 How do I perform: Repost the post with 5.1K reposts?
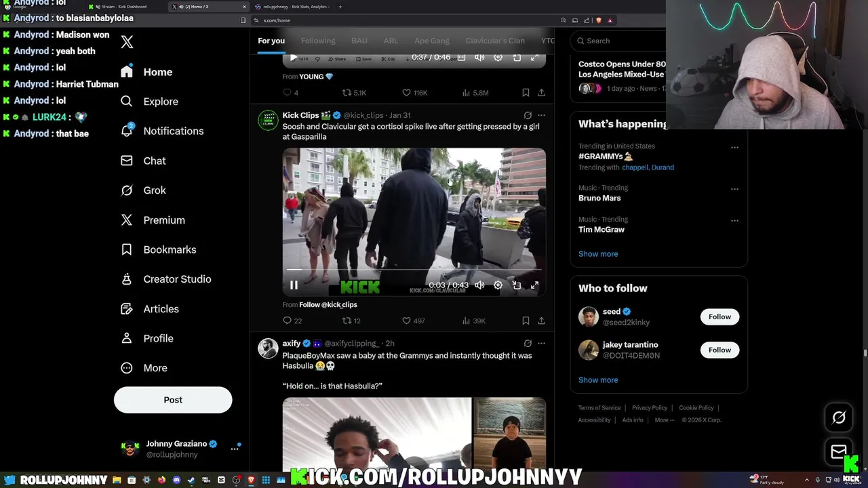[354, 92]
